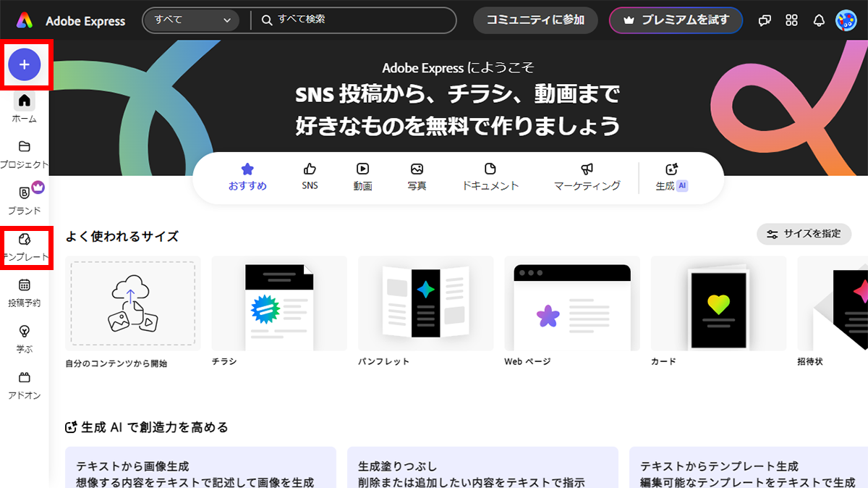
Task: Open the サイズを指定 size selector
Action: (804, 234)
